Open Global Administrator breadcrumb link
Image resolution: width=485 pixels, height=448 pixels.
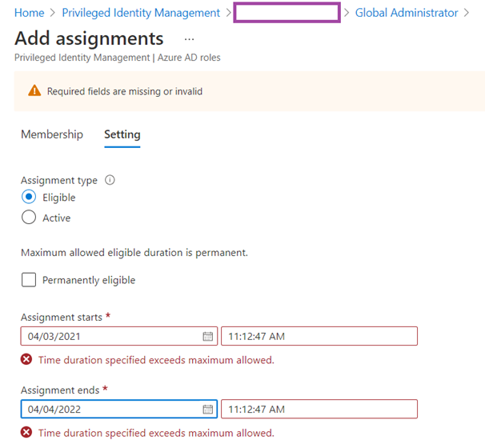coord(406,13)
